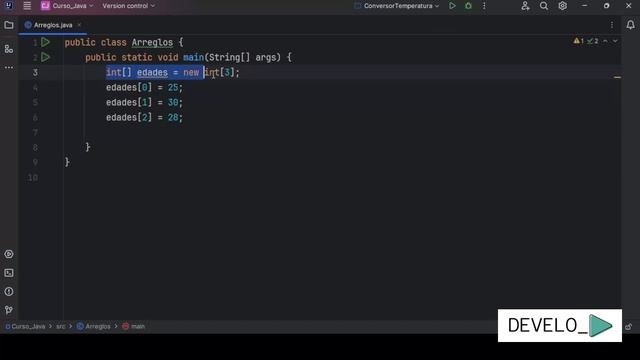Open the more actions menu in the toolbar
The width and height of the screenshot is (640, 360).
[x=484, y=6]
